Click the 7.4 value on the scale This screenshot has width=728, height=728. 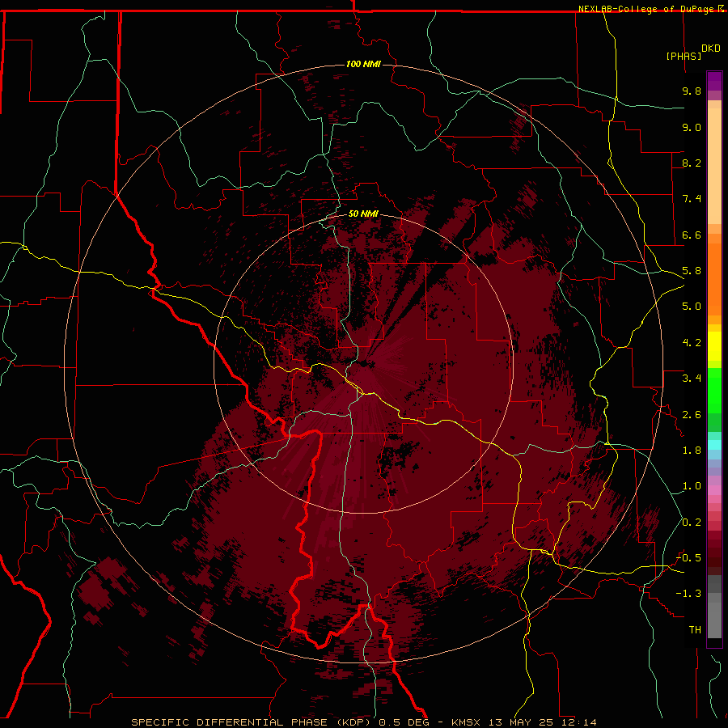click(692, 199)
